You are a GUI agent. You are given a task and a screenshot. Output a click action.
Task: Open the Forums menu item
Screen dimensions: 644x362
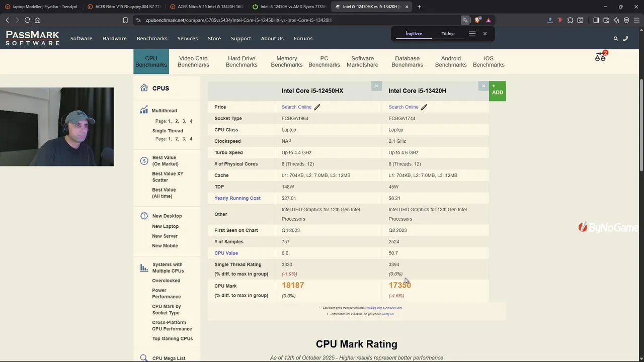[x=303, y=38]
